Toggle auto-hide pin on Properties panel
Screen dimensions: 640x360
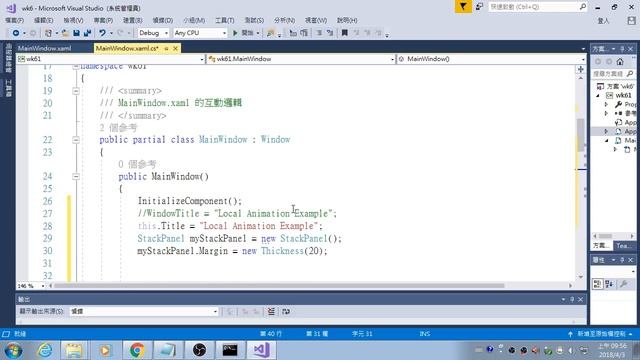[622, 260]
